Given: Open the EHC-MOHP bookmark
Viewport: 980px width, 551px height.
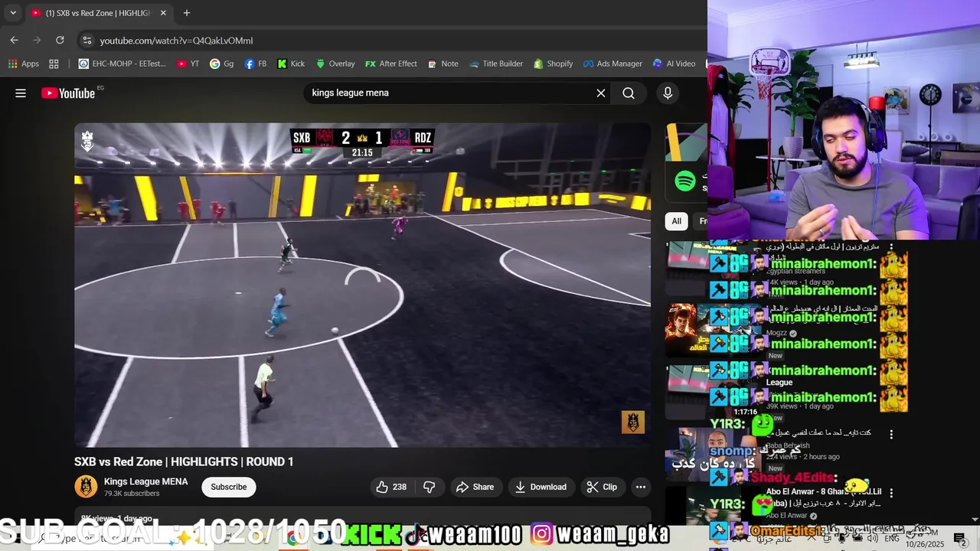Looking at the screenshot, I should 122,64.
